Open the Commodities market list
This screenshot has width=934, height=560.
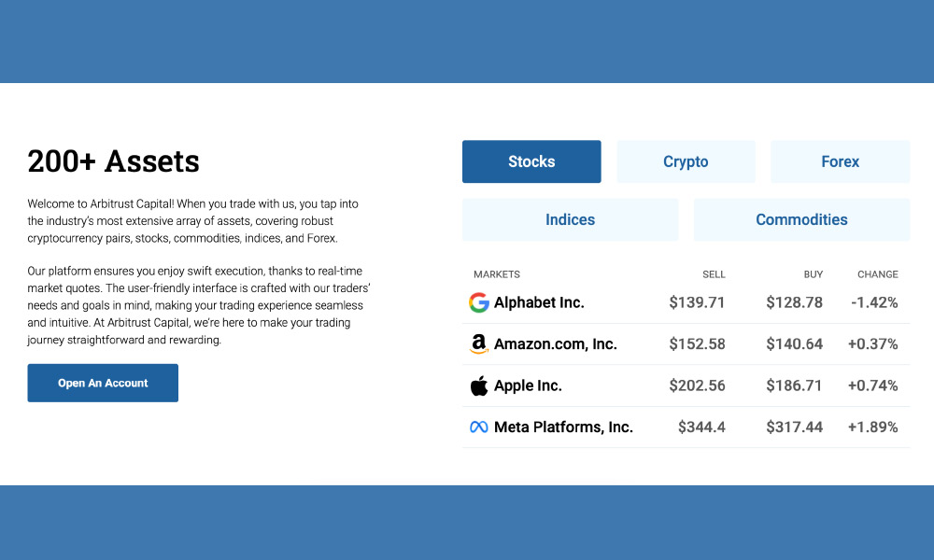point(801,219)
